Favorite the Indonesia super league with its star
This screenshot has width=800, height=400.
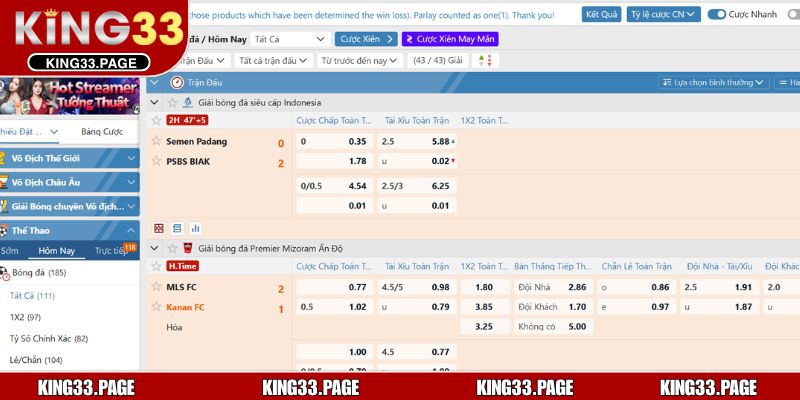click(x=172, y=103)
